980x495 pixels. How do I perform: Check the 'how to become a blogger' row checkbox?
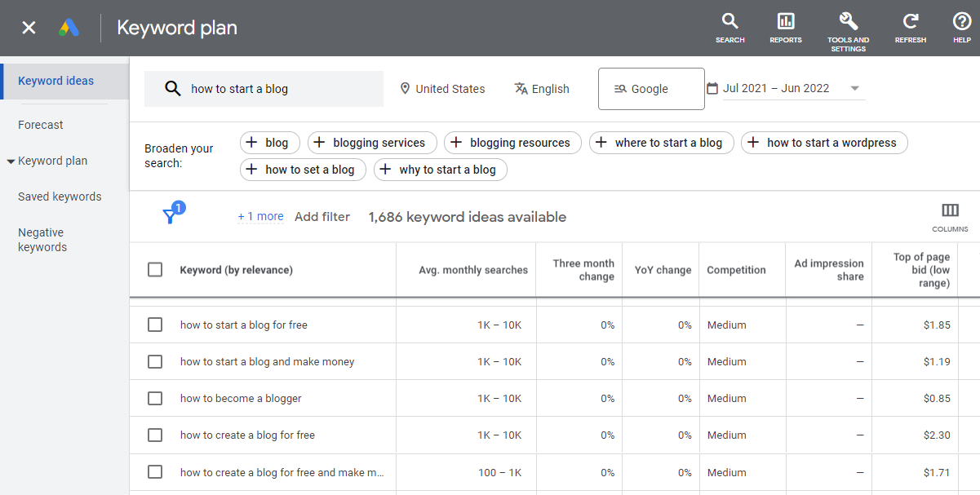[x=155, y=398]
